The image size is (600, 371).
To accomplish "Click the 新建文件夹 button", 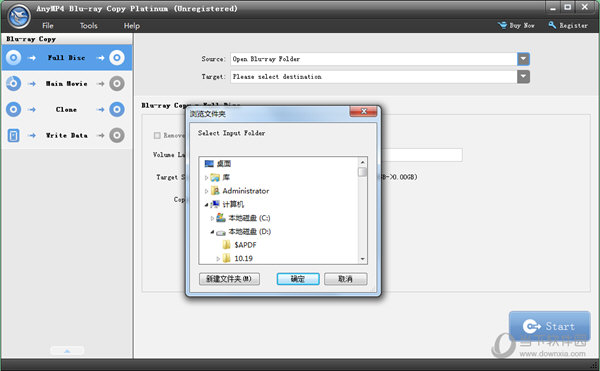I will pos(229,279).
